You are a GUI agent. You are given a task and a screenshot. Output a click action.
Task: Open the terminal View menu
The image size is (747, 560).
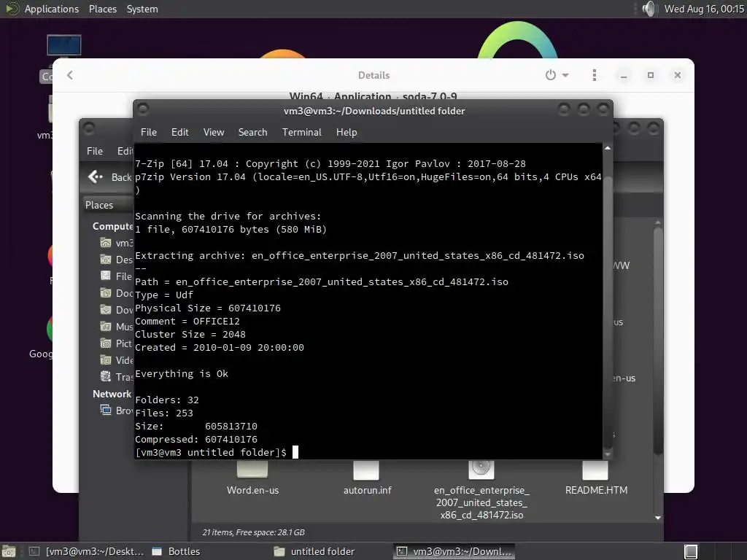(214, 133)
